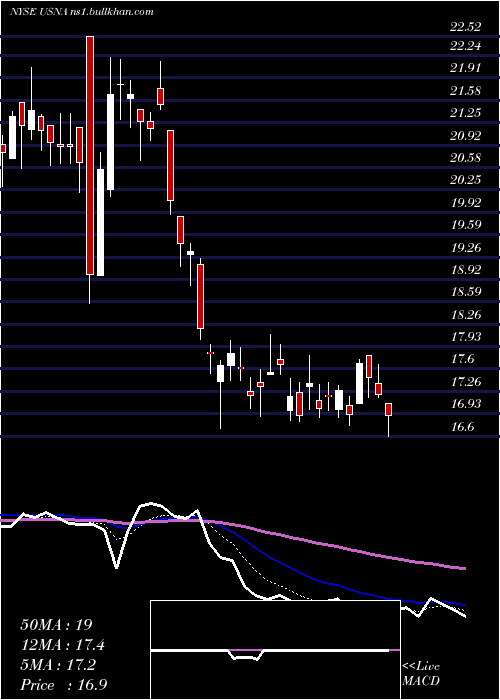Click the NYSE USNA ns1.bullkhan.com header text
The height and width of the screenshot is (700, 500).
pyautogui.click(x=82, y=12)
